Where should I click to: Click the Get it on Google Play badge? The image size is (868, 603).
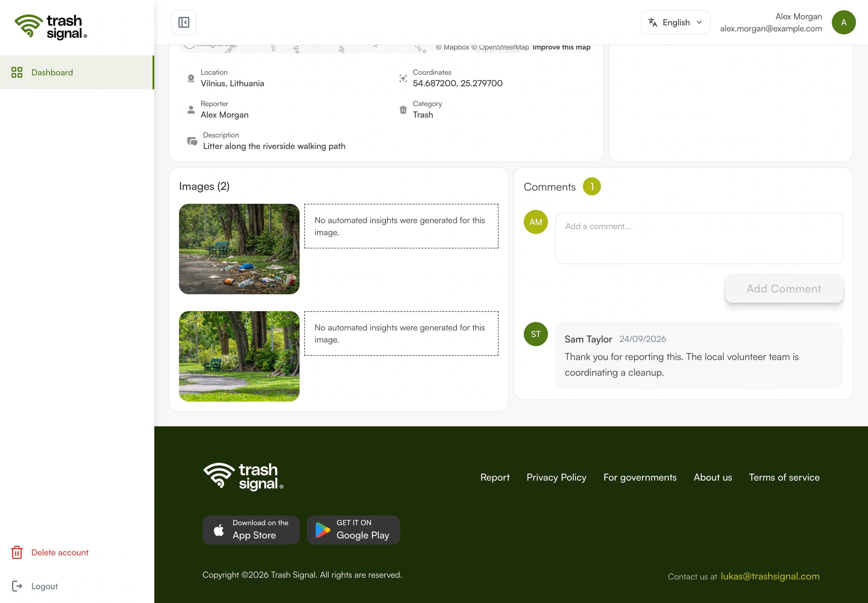coord(353,530)
